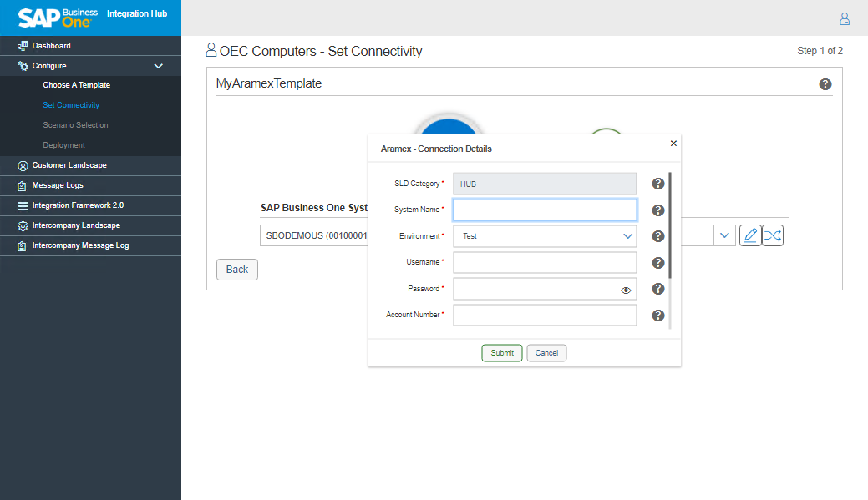The image size is (868, 500).
Task: Open help for MyAramexTemplate
Action: point(825,84)
